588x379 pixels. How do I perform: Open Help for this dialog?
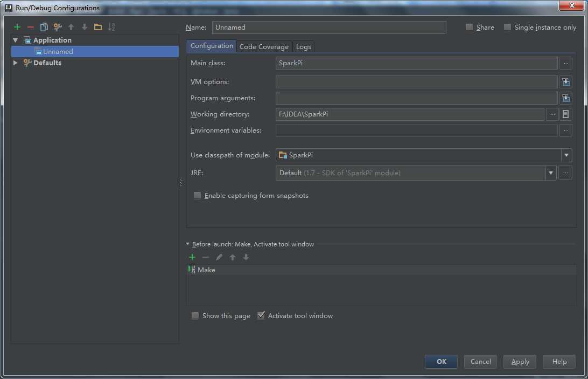[x=559, y=361]
